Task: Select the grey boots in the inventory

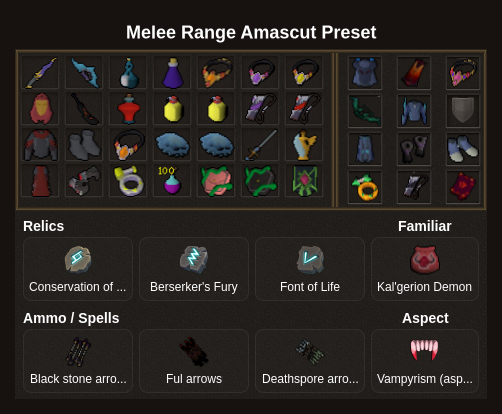Action: 85,145
